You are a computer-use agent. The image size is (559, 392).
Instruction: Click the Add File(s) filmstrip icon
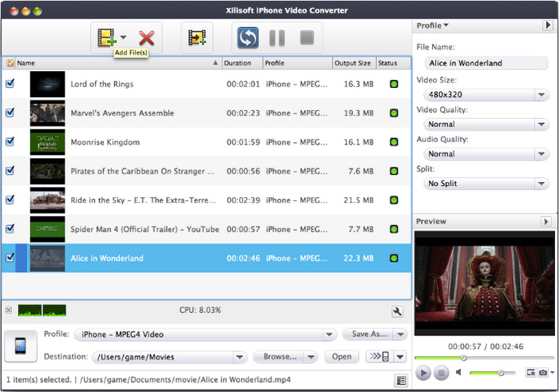(x=105, y=37)
